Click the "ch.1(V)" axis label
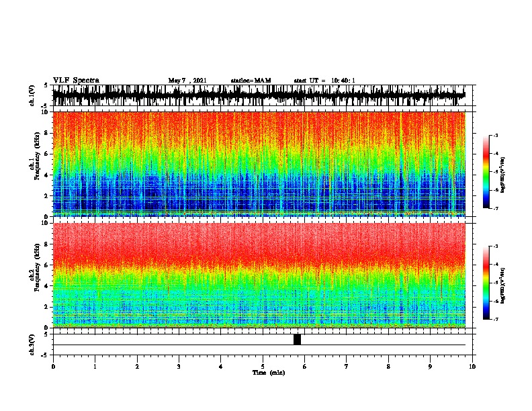 32,95
